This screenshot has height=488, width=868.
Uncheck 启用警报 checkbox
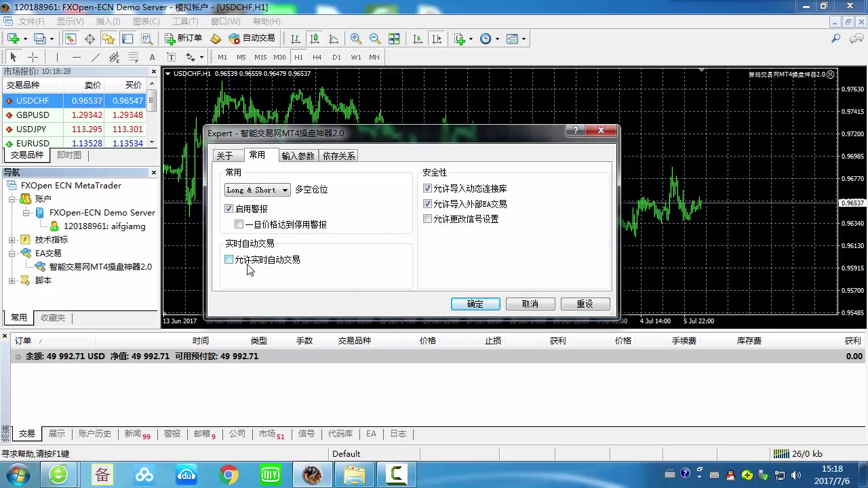229,209
